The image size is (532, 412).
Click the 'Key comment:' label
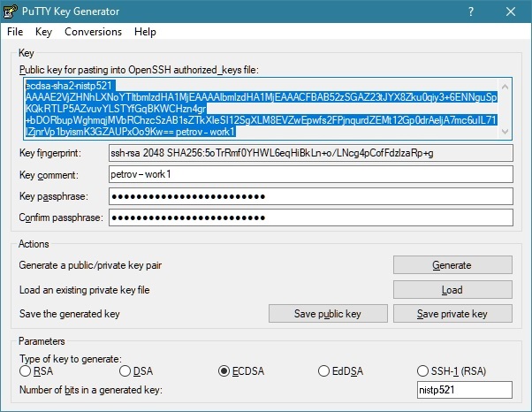click(49, 175)
